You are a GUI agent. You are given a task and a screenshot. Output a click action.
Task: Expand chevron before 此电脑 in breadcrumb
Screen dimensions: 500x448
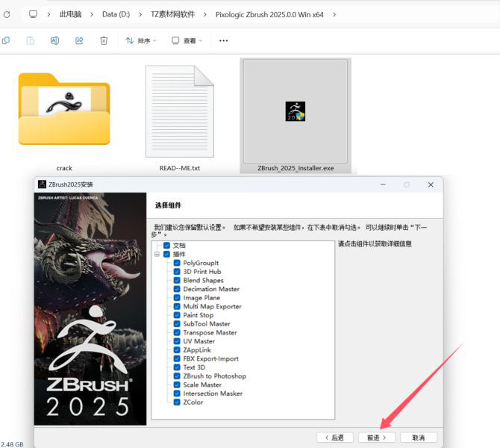pyautogui.click(x=49, y=15)
